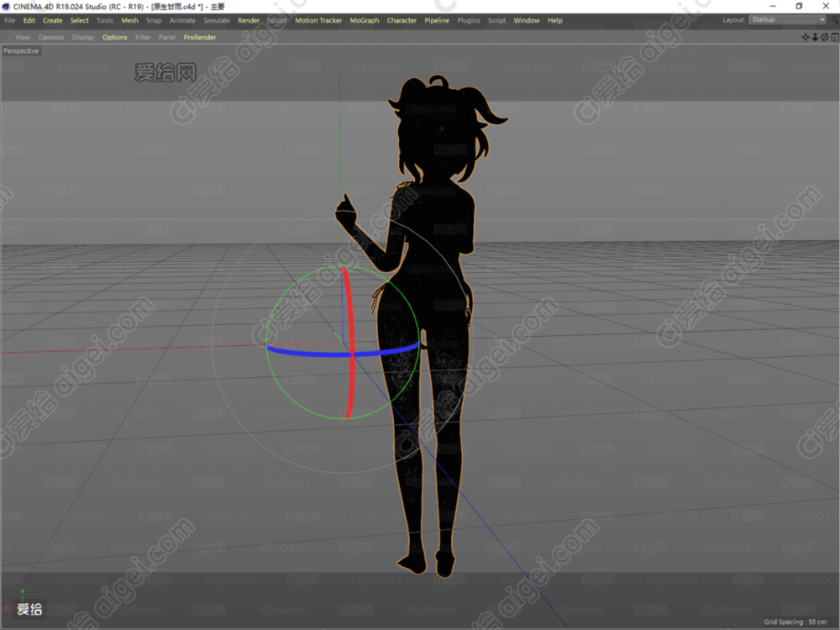Click the search magnifier icon beside Layout
840x630 pixels.
click(x=835, y=20)
